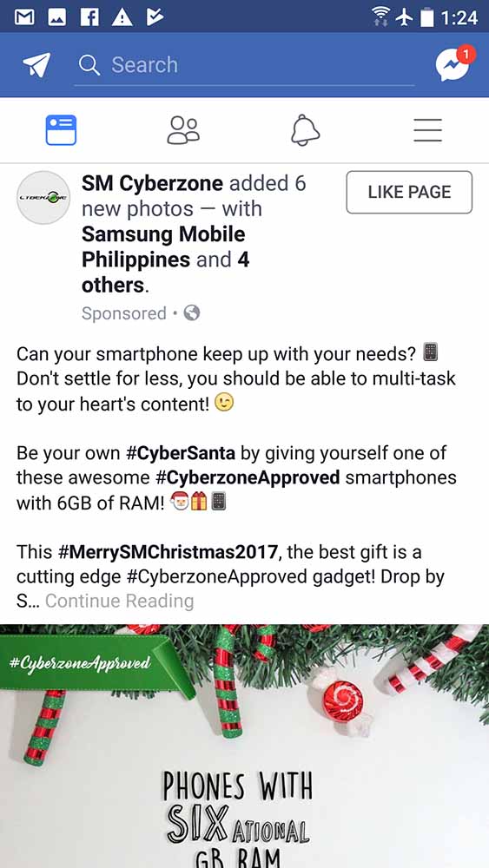Screen dimensions: 489x868
Task: Tap the Facebook status bar notification icon
Action: pos(89,17)
